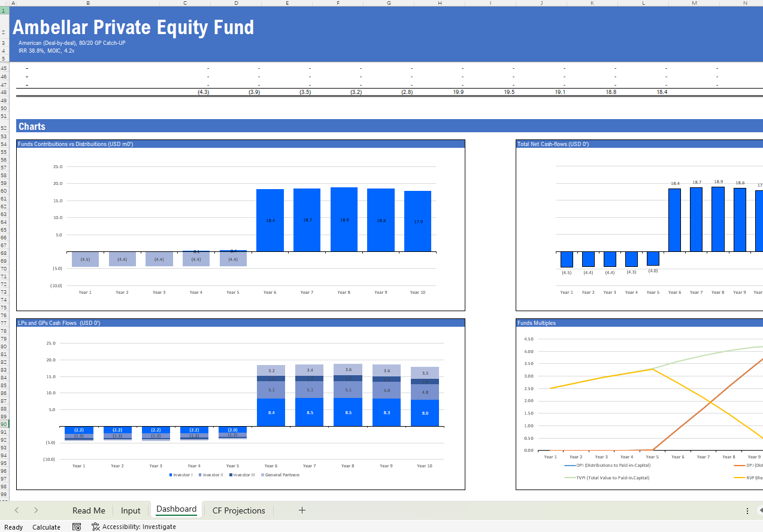Viewport: 763px width, 532px height.
Task: Select row 48 header
Action: pyautogui.click(x=4, y=92)
